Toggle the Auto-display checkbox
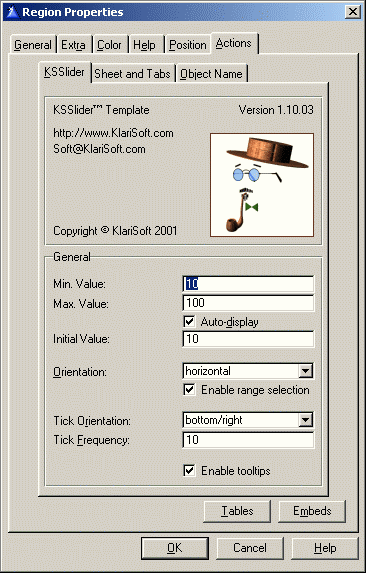This screenshot has height=573, width=366. point(189,322)
